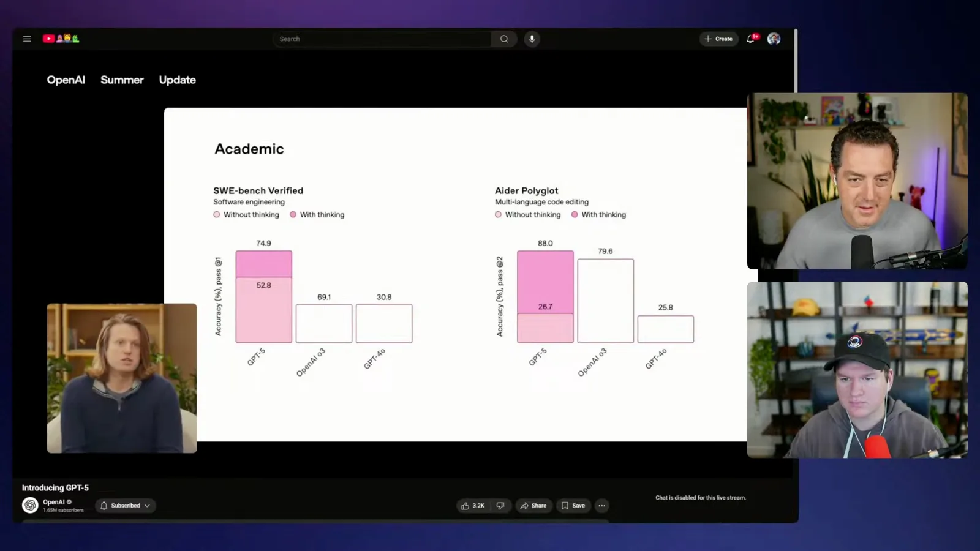Click the page scrollbar
This screenshot has height=551, width=980.
click(x=796, y=61)
